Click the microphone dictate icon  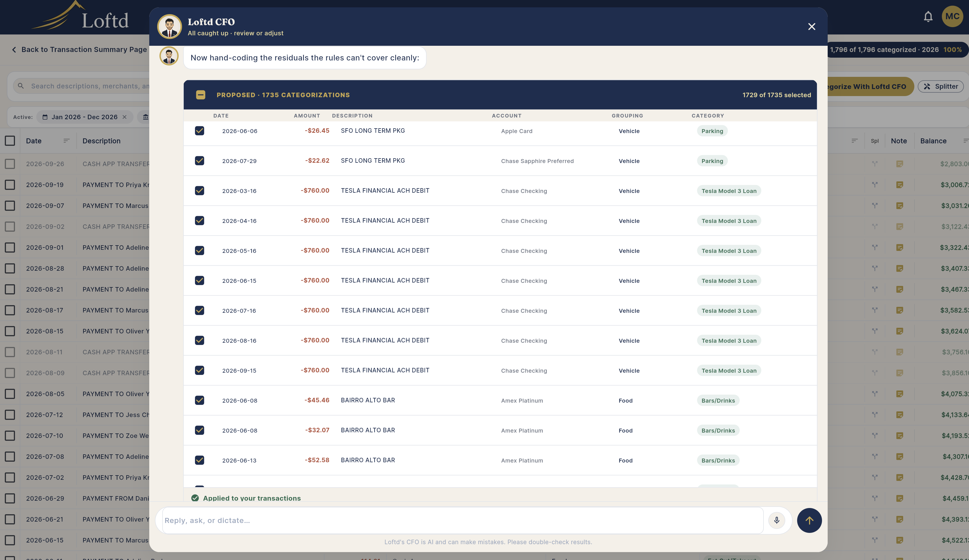[776, 520]
